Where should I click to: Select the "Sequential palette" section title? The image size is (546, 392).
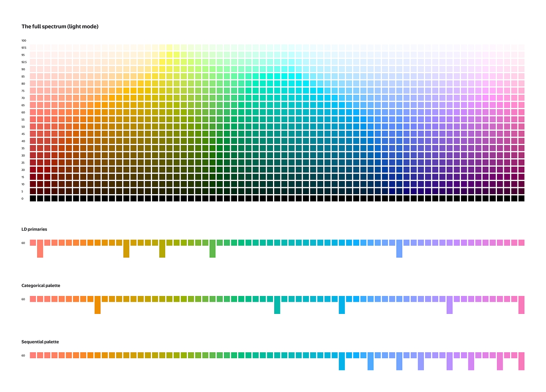click(x=40, y=342)
